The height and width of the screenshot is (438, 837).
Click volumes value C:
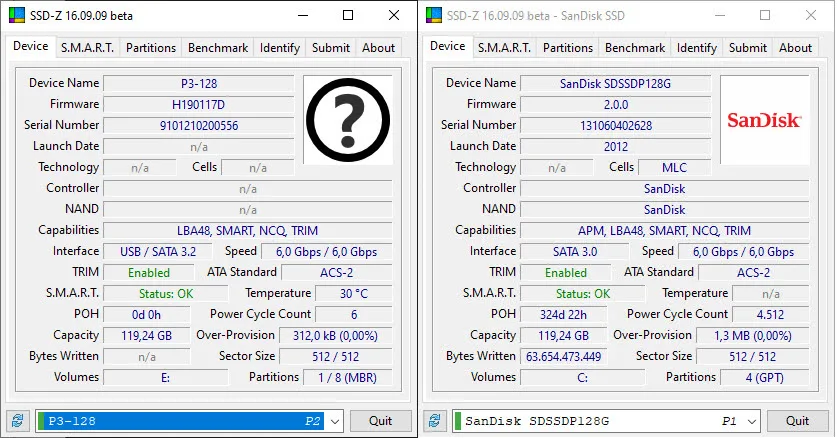click(x=582, y=377)
